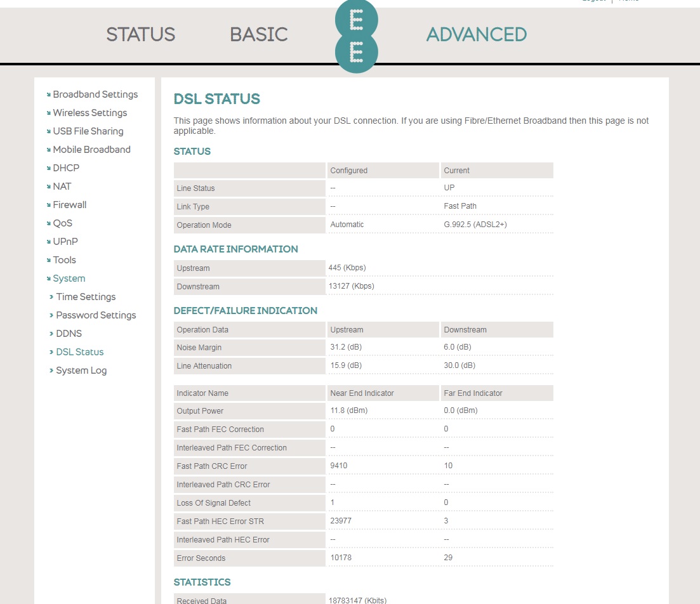Click downstream noise margin 6.0 (dB)
The height and width of the screenshot is (604, 700).
coord(457,347)
